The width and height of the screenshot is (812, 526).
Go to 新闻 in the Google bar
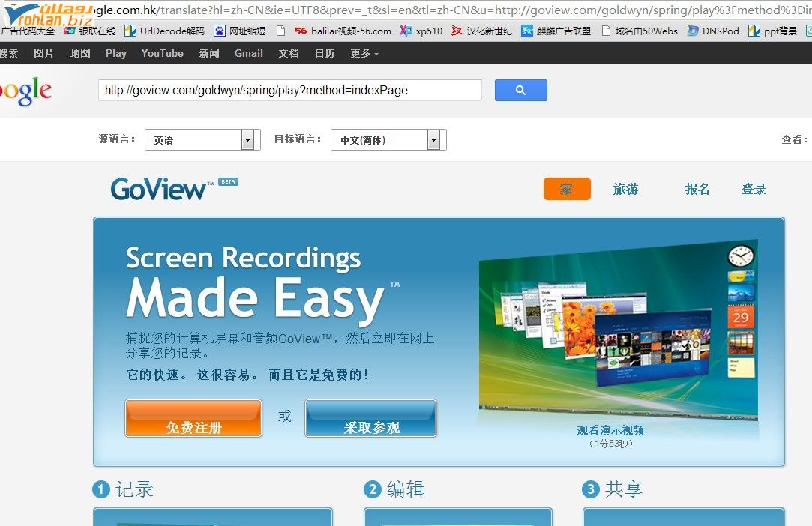point(209,53)
